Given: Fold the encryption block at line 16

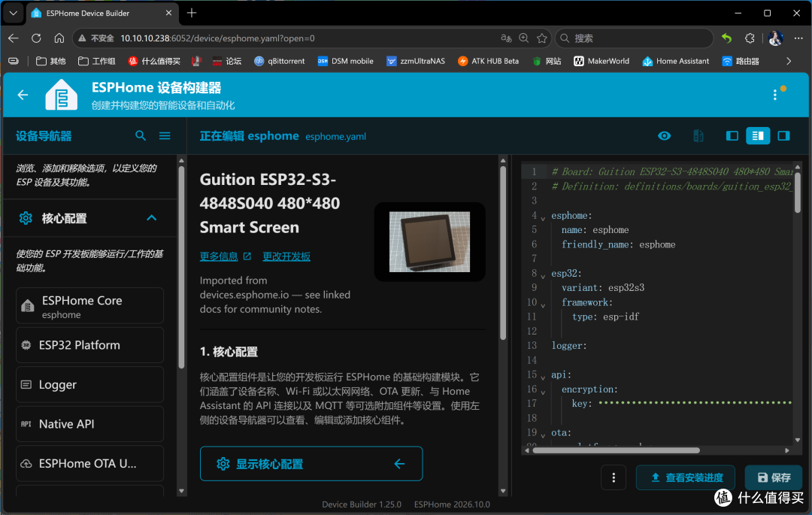Looking at the screenshot, I should (x=543, y=392).
